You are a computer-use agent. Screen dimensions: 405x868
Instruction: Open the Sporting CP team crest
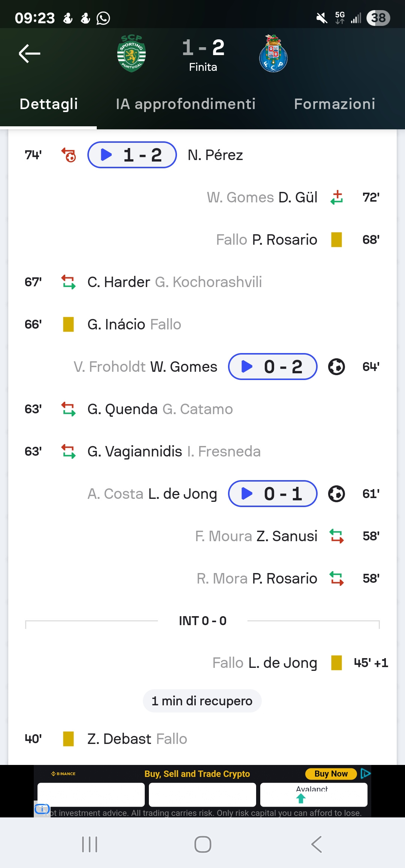[x=132, y=54]
